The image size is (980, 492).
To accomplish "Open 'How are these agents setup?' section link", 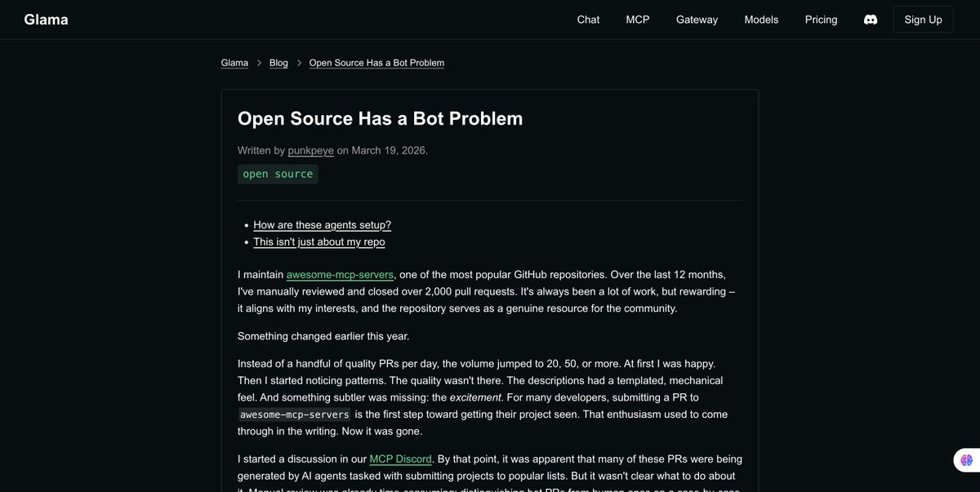I will click(x=322, y=224).
